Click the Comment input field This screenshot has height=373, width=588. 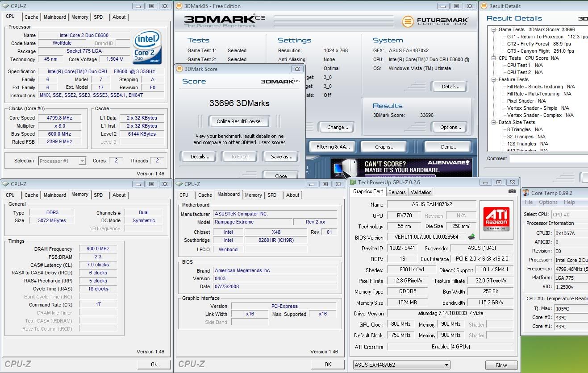(x=549, y=159)
